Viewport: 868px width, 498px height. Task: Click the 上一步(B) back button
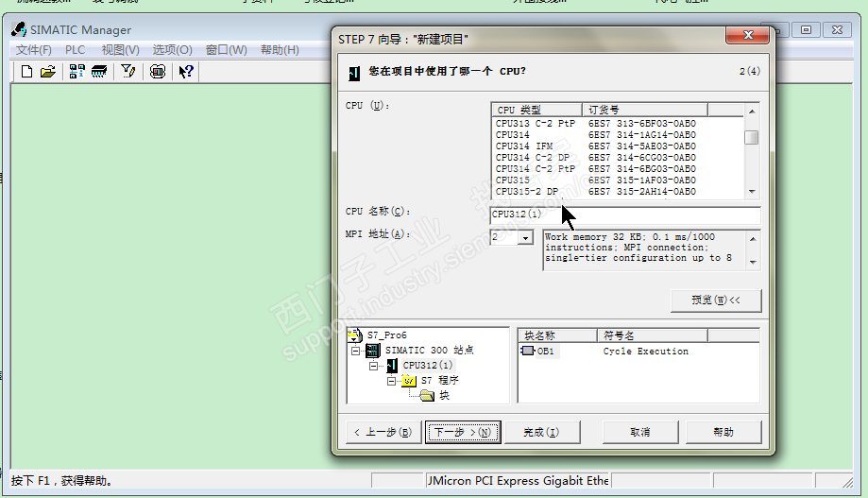[383, 432]
